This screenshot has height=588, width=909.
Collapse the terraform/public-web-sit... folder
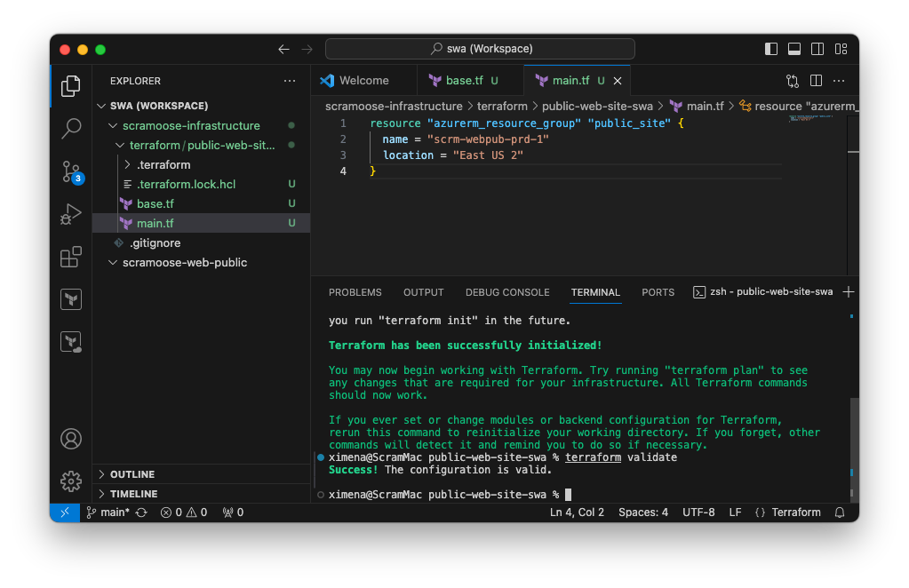pyautogui.click(x=201, y=146)
